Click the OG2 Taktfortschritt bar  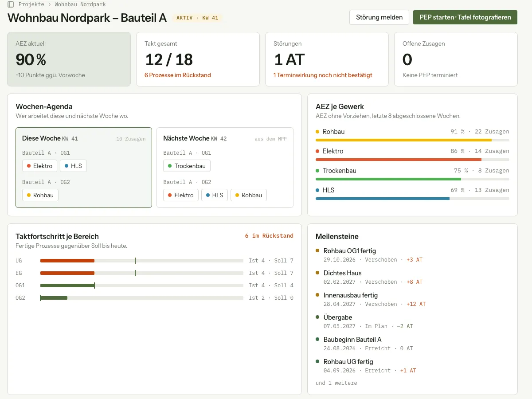142,298
